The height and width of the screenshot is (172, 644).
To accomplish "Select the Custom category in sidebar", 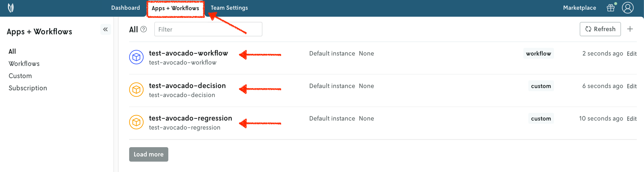I will click(x=20, y=76).
